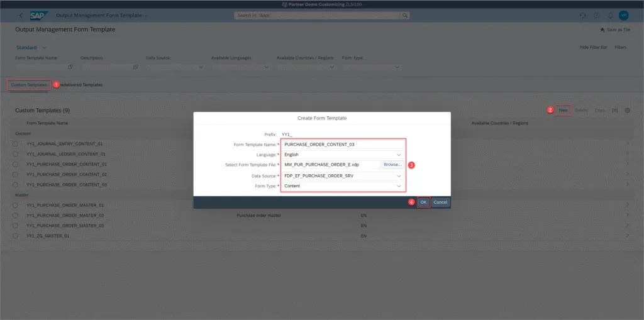Open value help for Description filter
The height and width of the screenshot is (320, 644).
(136, 67)
